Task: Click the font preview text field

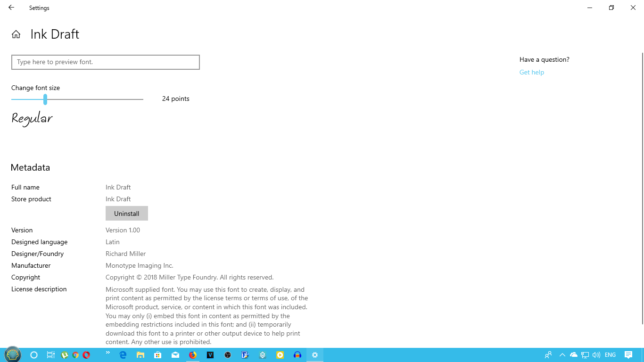Action: click(106, 62)
